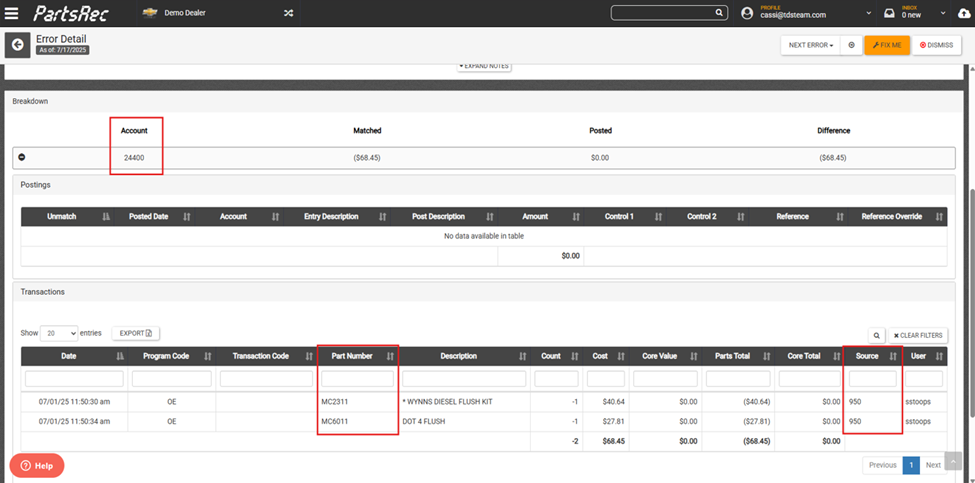Expand the inbox dropdown chevron
Viewport: 975px width, 483px height.
pos(943,13)
